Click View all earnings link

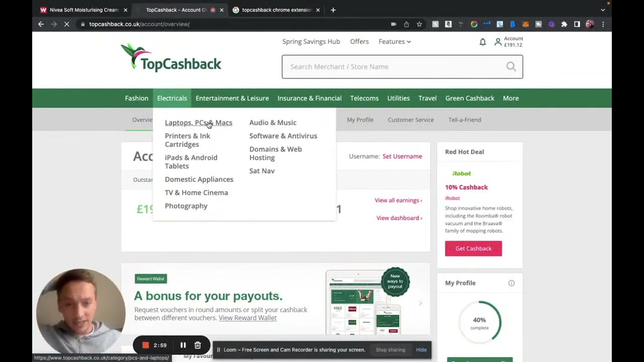pos(398,200)
